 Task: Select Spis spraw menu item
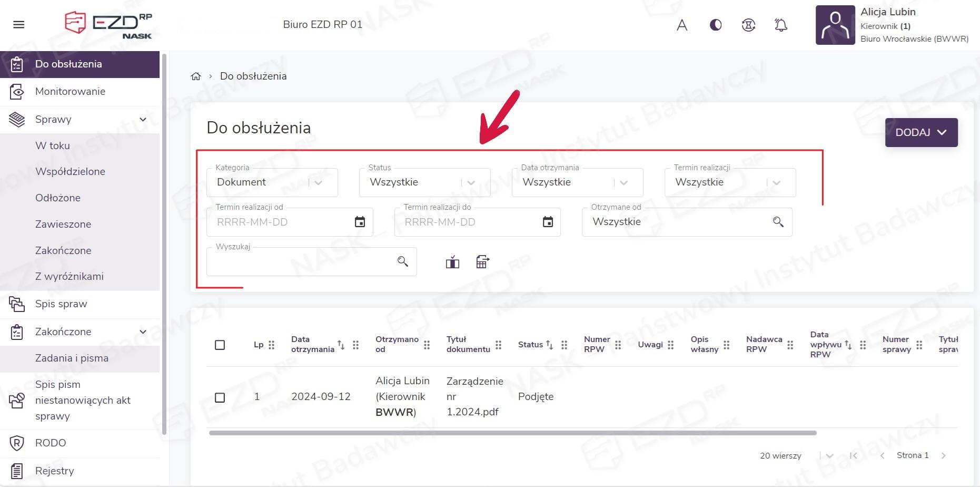click(x=61, y=304)
